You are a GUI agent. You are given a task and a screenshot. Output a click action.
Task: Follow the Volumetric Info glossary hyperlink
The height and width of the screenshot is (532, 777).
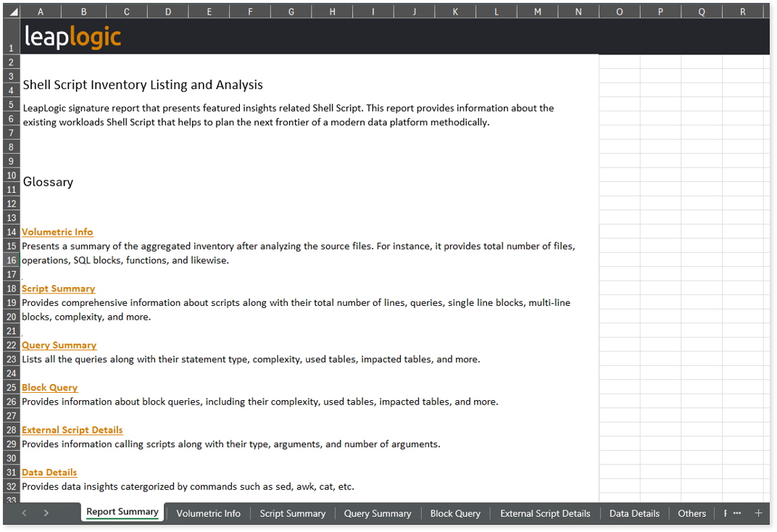57,232
